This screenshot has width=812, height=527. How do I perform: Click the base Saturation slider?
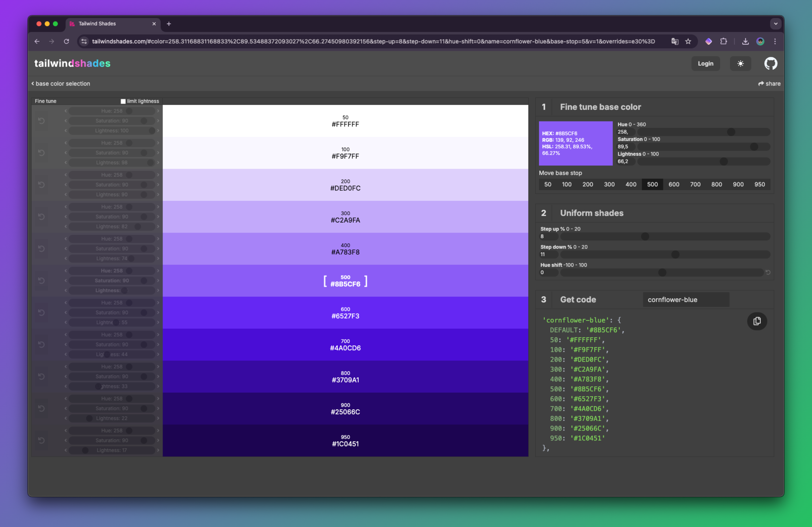click(704, 147)
